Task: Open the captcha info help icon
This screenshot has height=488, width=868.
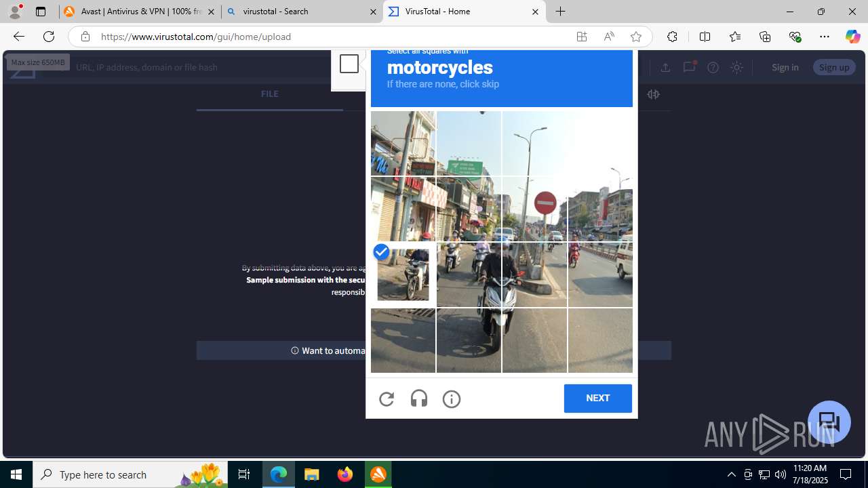Action: 452,399
